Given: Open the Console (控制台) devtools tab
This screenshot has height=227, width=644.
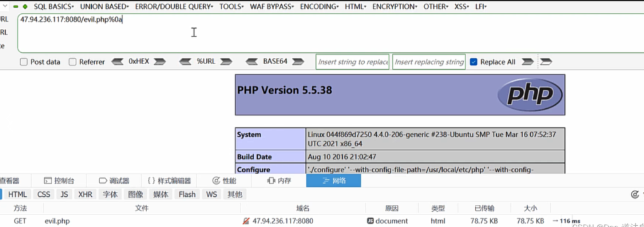Looking at the screenshot, I should (x=59, y=180).
